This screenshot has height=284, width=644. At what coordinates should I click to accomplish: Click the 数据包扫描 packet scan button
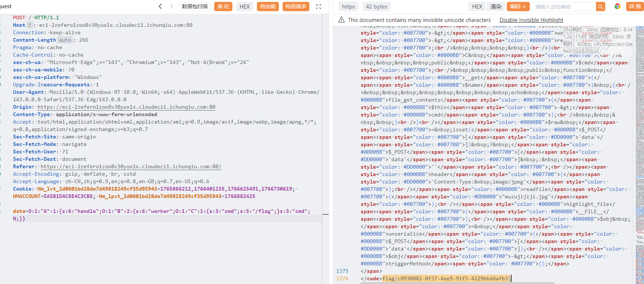tap(194, 6)
